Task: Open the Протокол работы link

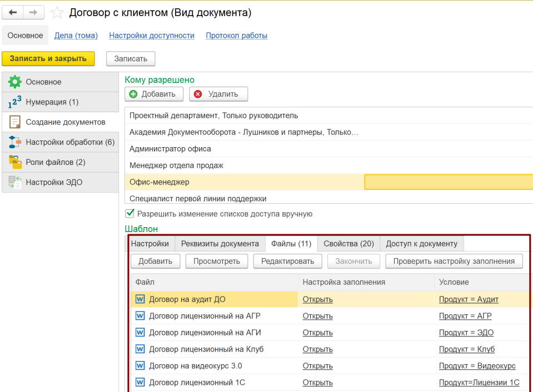Action: click(x=236, y=36)
